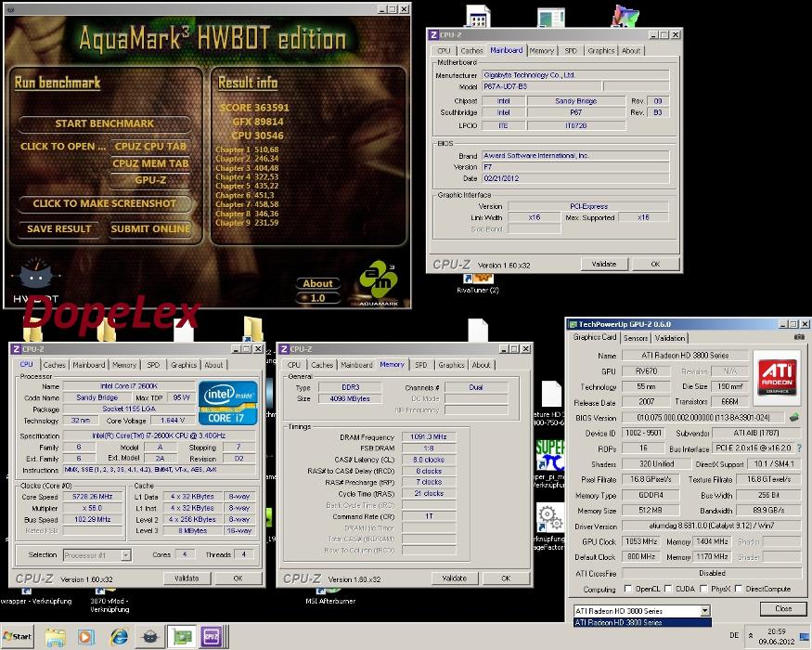812x650 pixels.
Task: Click CPUZ CPU TAB button in AquaMark
Action: pyautogui.click(x=150, y=146)
